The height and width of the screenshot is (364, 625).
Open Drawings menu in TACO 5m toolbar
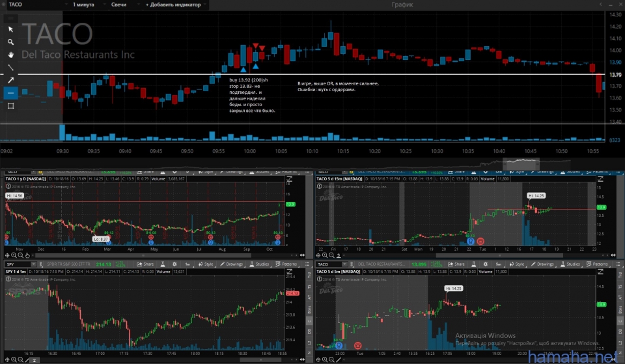542,264
